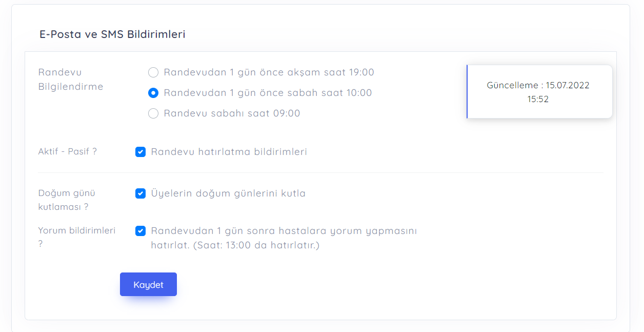644x332 pixels.
Task: Choose the appointment morning 09:00 radio button
Action: 153,113
